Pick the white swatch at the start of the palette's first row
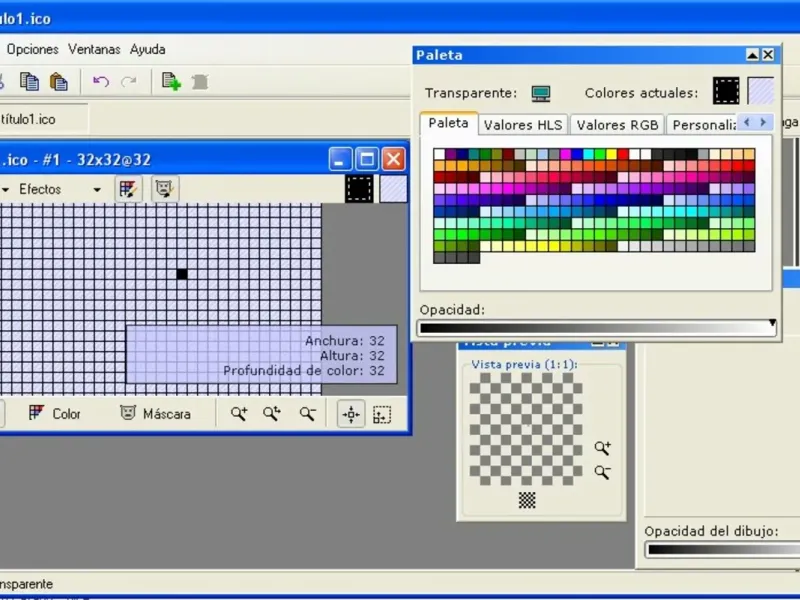This screenshot has height=600, width=800. coord(439,154)
